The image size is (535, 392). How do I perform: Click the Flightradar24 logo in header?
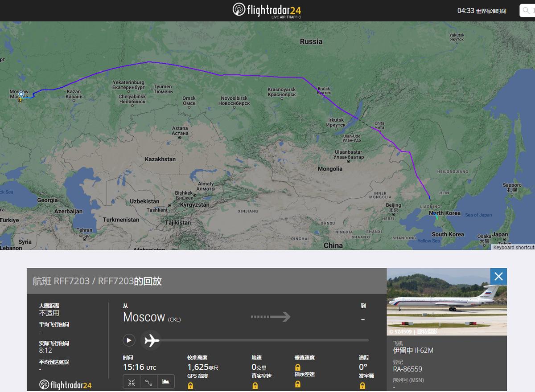(267, 10)
